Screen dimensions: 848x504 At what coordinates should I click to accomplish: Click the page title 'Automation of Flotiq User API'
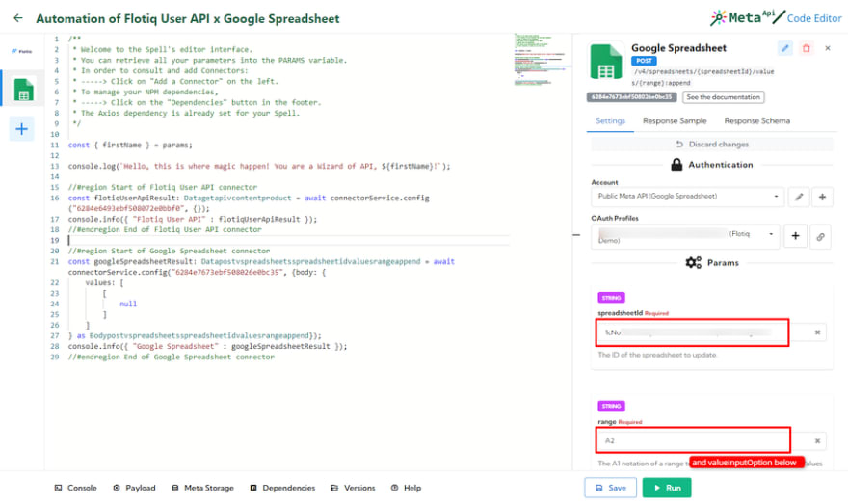tap(188, 19)
